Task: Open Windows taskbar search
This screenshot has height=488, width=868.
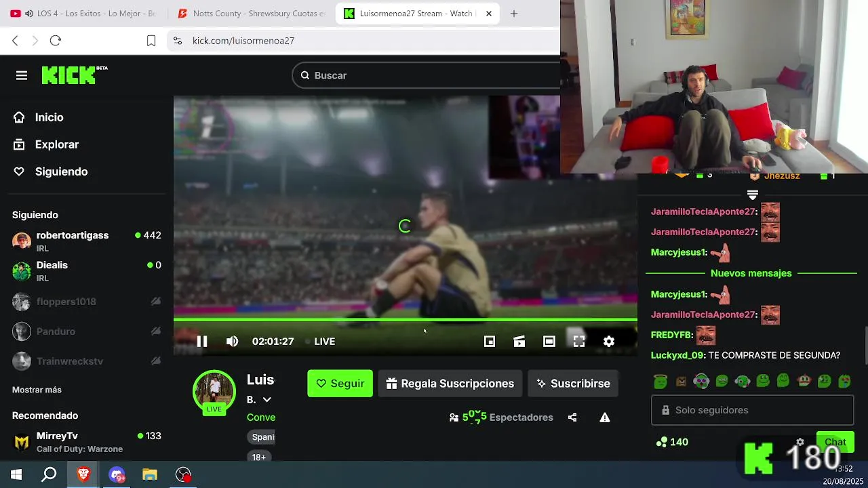Action: pos(49,474)
